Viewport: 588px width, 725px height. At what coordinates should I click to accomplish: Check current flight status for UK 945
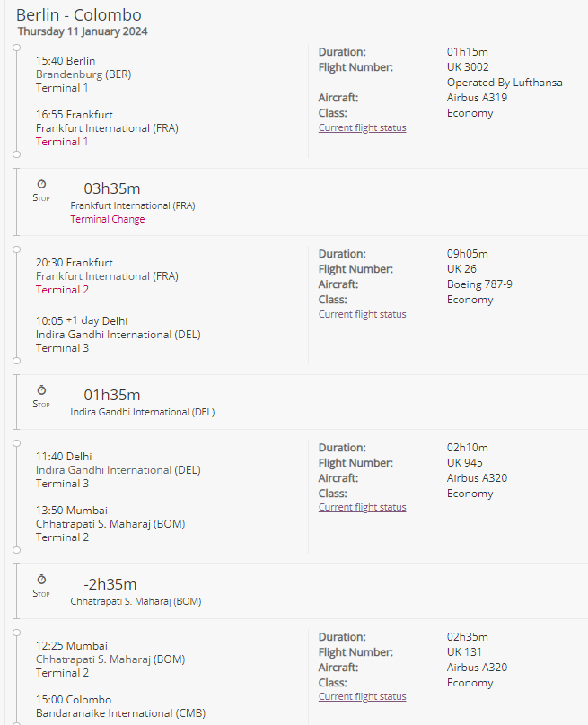click(x=363, y=507)
